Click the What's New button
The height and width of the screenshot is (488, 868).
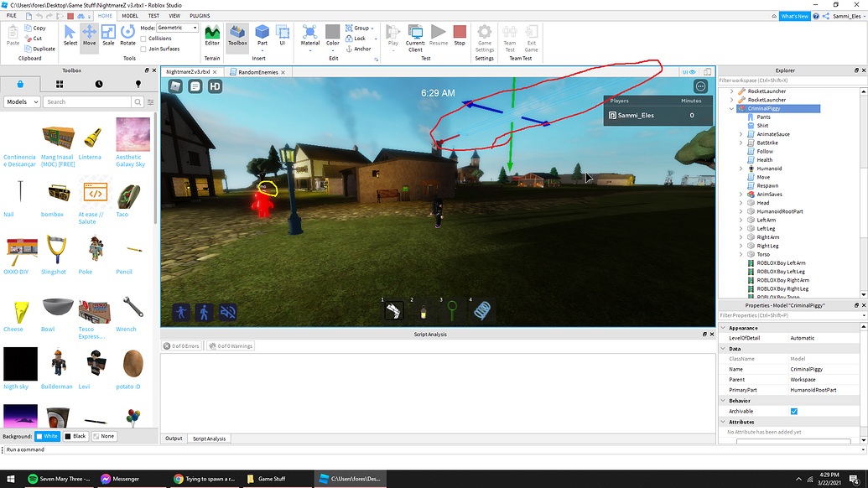pos(794,16)
